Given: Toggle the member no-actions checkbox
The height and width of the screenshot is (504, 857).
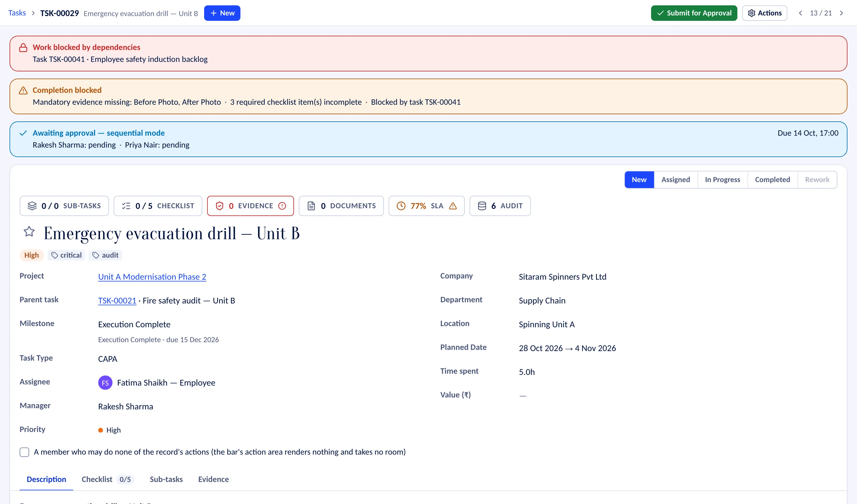Looking at the screenshot, I should coord(24,452).
